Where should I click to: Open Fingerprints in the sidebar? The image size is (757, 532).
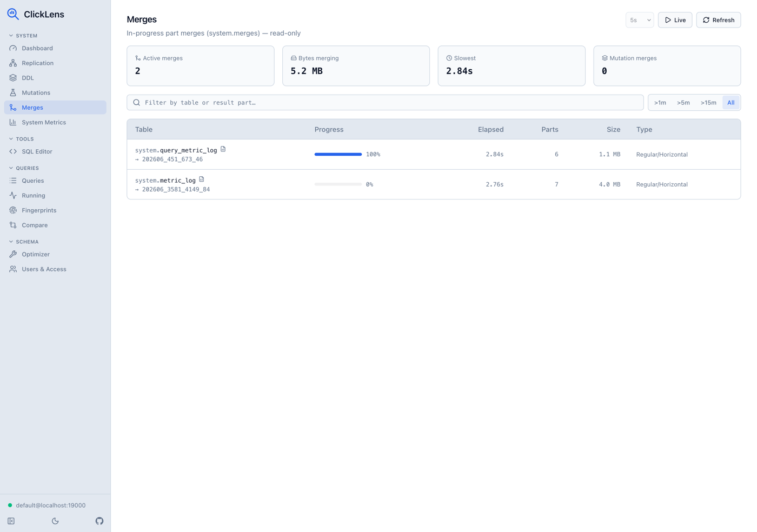click(55, 210)
